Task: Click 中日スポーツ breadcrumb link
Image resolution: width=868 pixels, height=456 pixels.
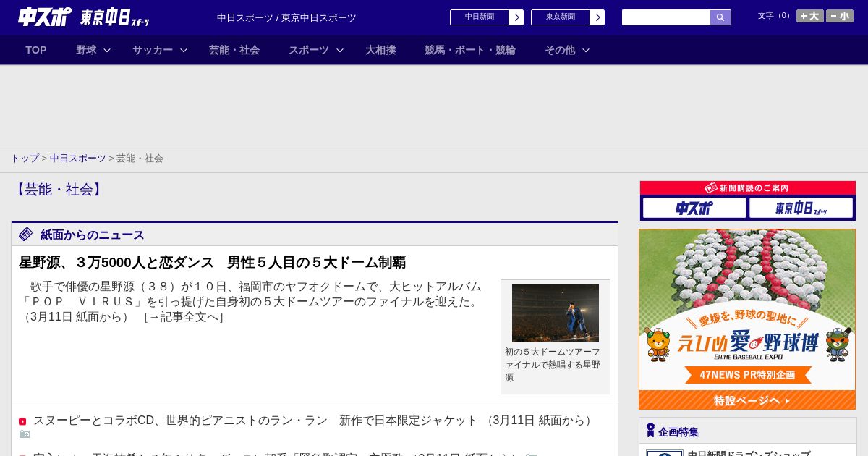Action: pyautogui.click(x=78, y=158)
